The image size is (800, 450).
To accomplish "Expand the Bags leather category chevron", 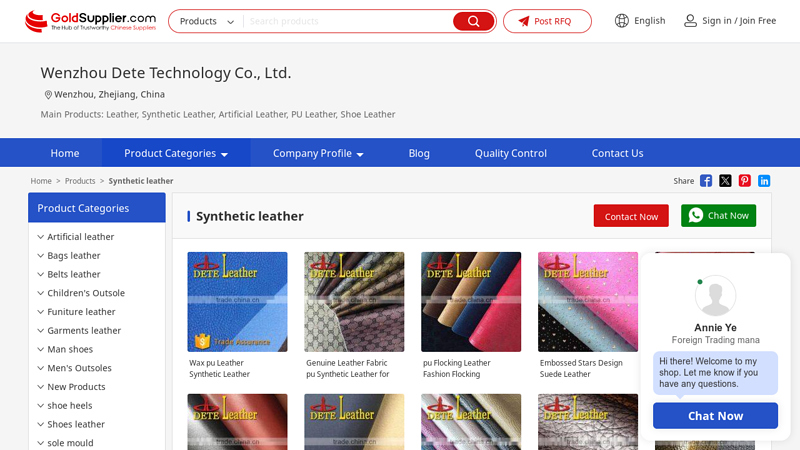I will [41, 256].
